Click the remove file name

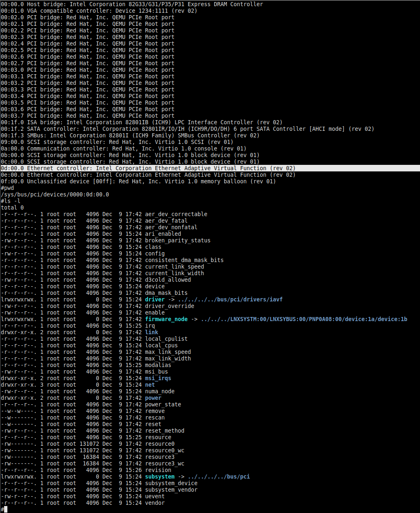155,411
